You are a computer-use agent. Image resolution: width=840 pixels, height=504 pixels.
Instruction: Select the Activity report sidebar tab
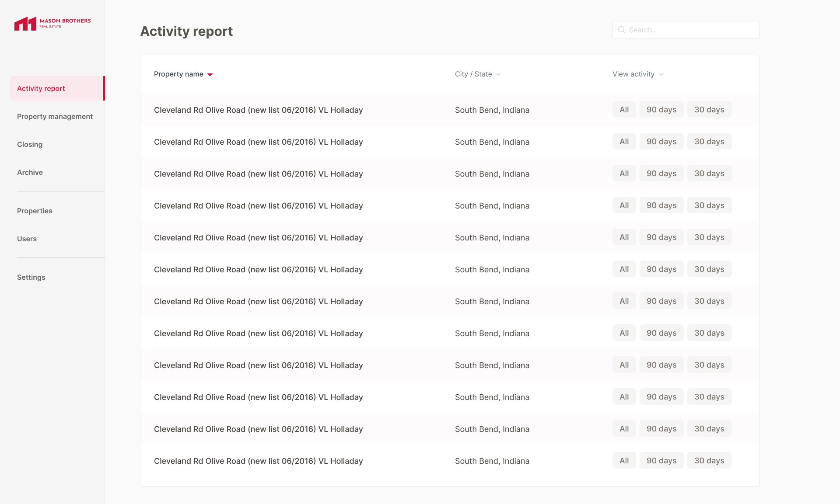pyautogui.click(x=41, y=88)
